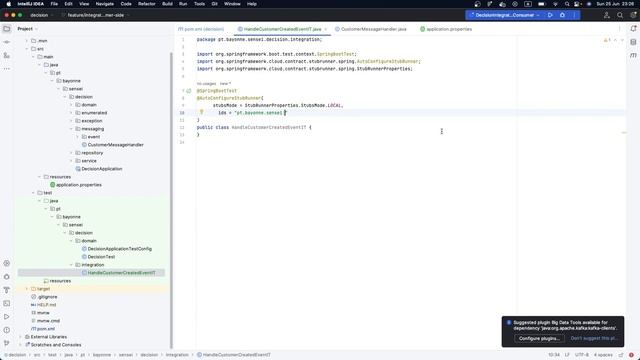Viewport: 640px width, 360px height.
Task: Click UTF-8 encoding in status bar
Action: click(582, 355)
